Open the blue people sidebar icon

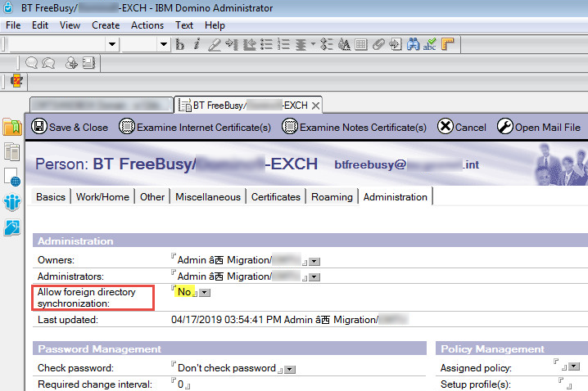(x=12, y=202)
